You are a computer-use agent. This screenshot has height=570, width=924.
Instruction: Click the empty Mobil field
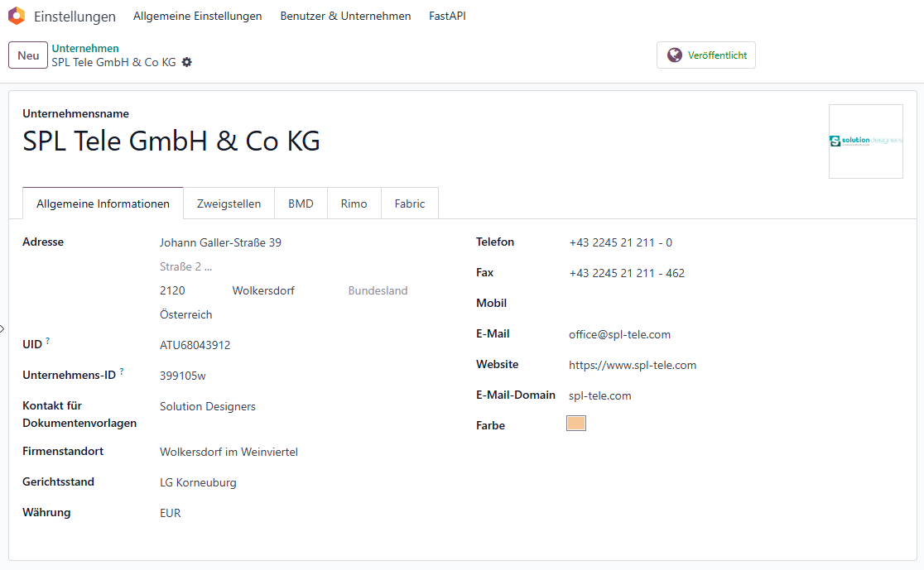click(x=735, y=304)
